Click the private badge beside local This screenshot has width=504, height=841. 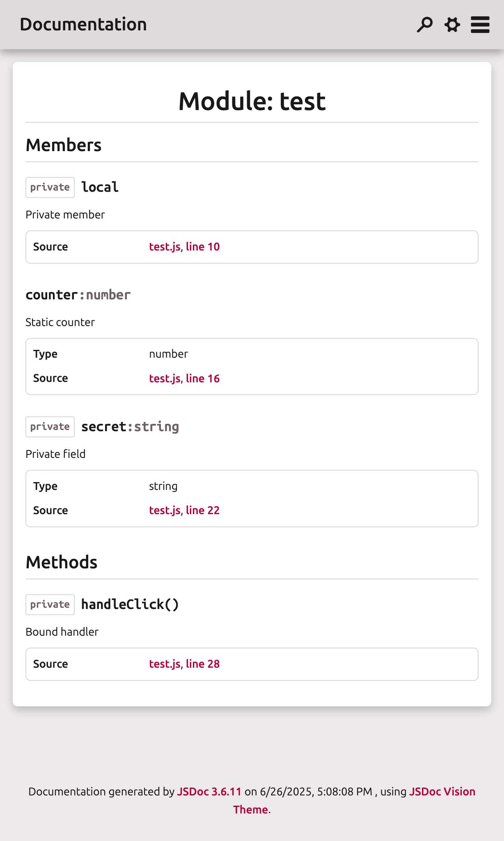pyautogui.click(x=50, y=187)
